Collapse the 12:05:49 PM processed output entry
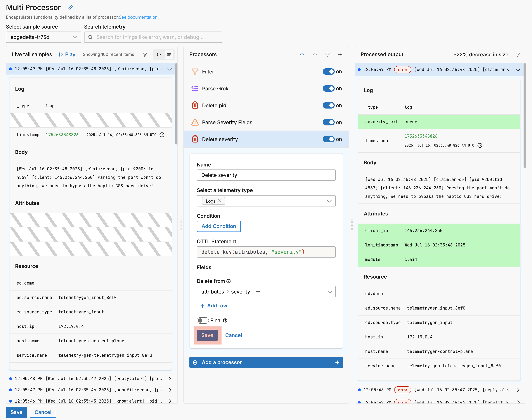Image resolution: width=532 pixels, height=420 pixels. (518, 70)
